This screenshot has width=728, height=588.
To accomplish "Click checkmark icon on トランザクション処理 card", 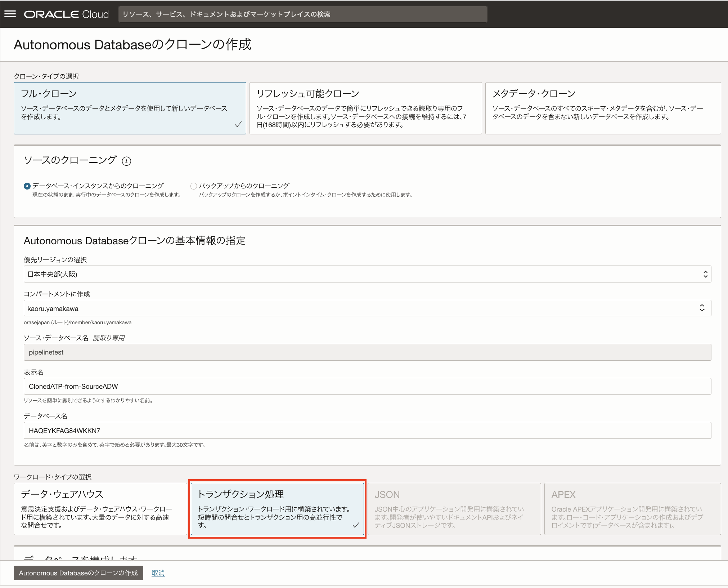I will pyautogui.click(x=356, y=525).
